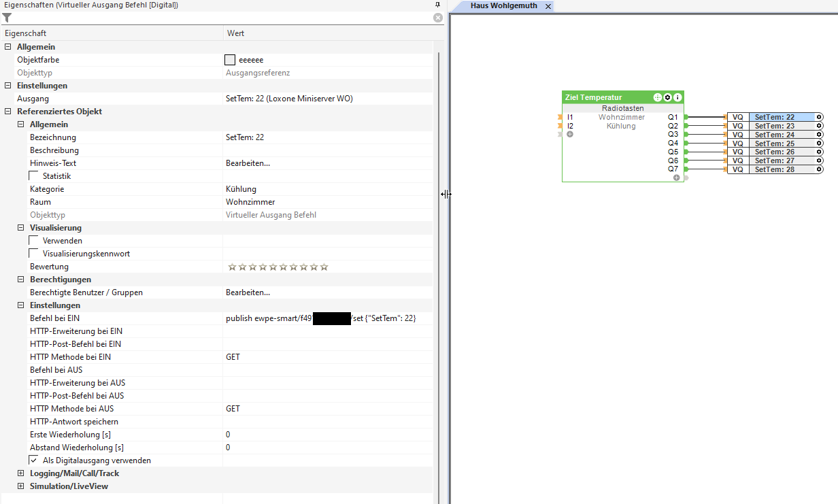Click the Radiotasten label in block
Image resolution: width=838 pixels, height=504 pixels.
pyautogui.click(x=622, y=108)
